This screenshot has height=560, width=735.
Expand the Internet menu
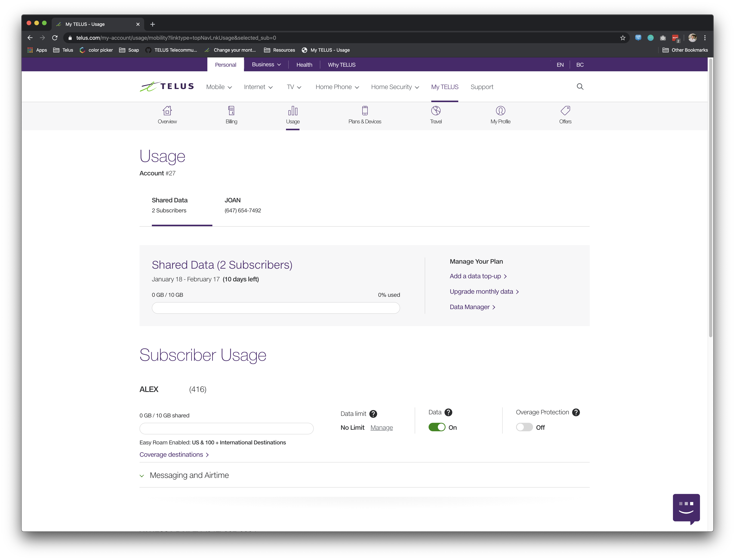(x=258, y=87)
